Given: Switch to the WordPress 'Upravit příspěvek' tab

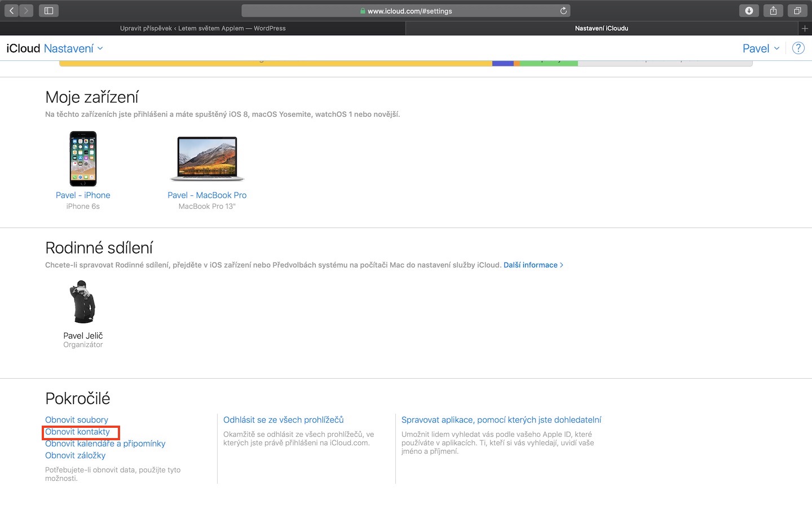Looking at the screenshot, I should pyautogui.click(x=203, y=28).
